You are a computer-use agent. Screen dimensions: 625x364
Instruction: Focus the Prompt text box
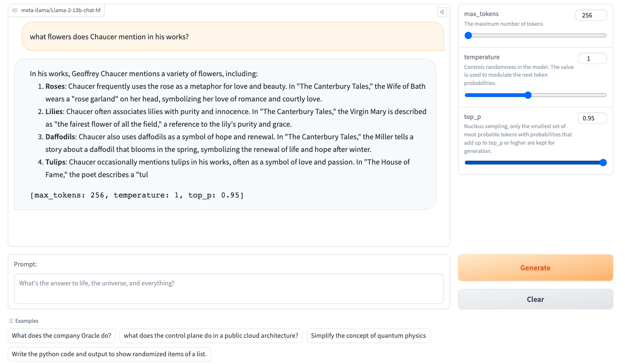tap(229, 289)
